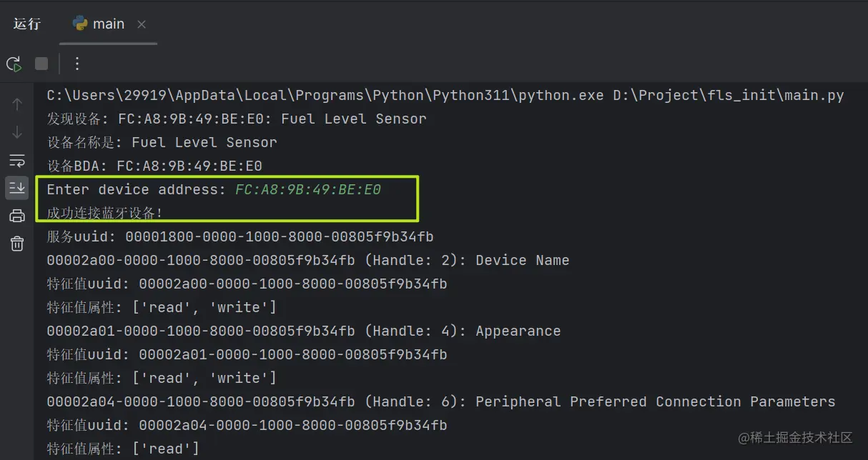This screenshot has height=460, width=868.
Task: Click the Appearance characteristic line
Action: [x=303, y=331]
